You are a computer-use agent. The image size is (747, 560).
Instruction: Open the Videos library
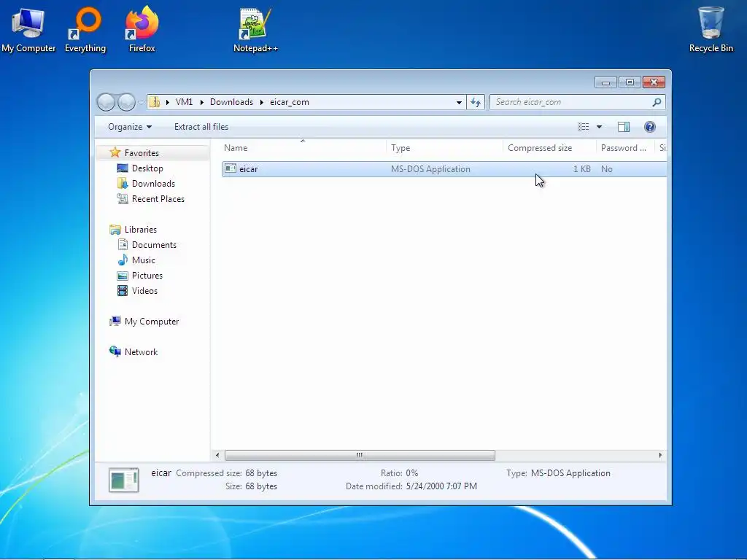point(144,290)
